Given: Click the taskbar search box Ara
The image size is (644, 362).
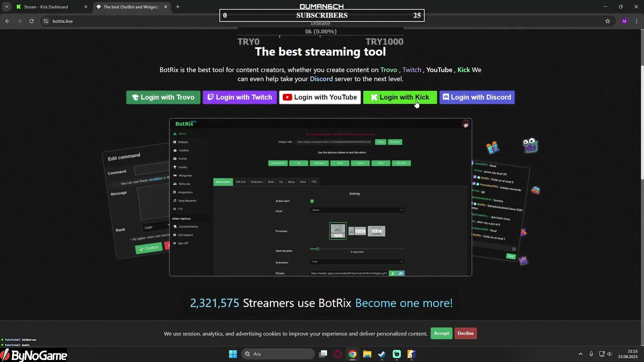Looking at the screenshot, I should click(278, 354).
